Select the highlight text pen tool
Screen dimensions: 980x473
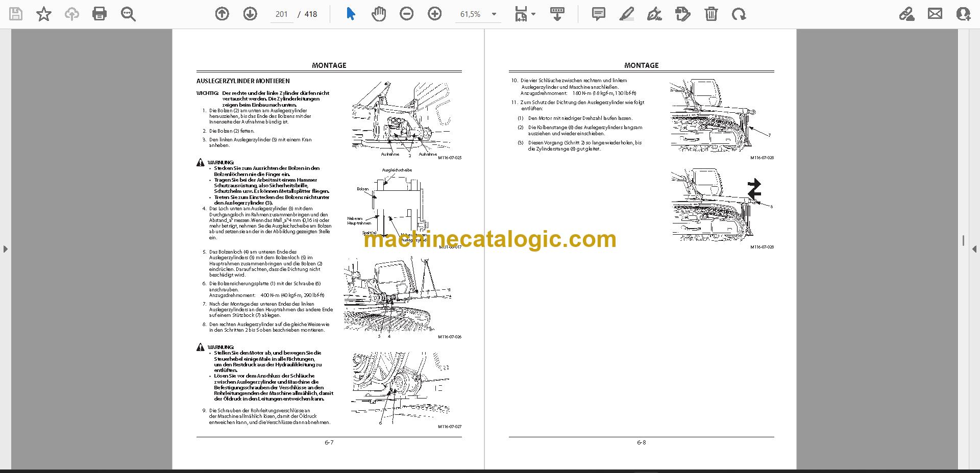click(x=626, y=14)
